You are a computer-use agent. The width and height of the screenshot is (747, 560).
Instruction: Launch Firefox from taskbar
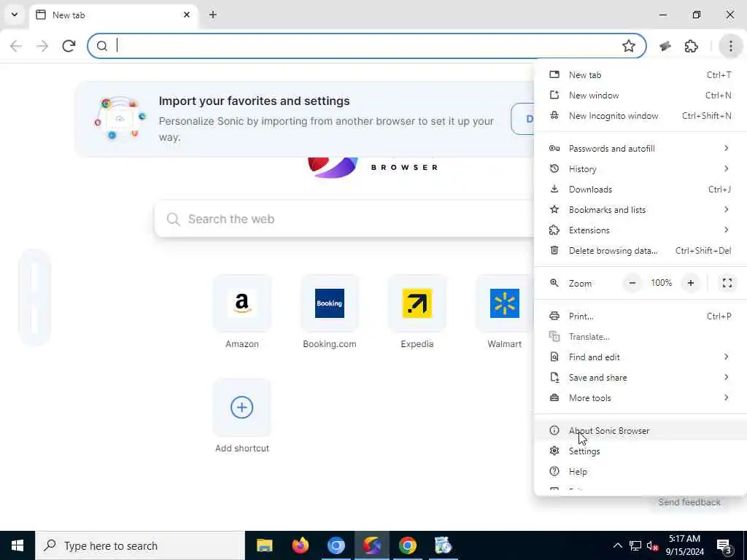[x=300, y=545]
